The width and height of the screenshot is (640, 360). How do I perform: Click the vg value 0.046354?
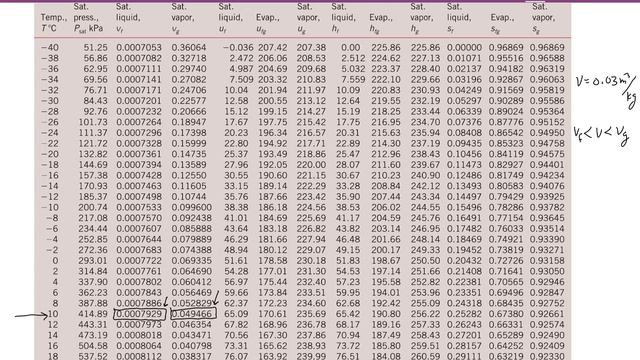pyautogui.click(x=191, y=324)
